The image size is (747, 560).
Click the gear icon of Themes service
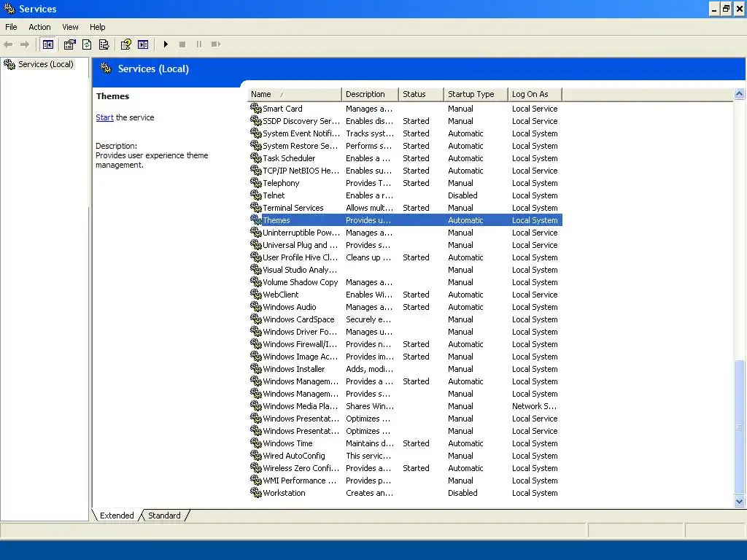point(256,220)
